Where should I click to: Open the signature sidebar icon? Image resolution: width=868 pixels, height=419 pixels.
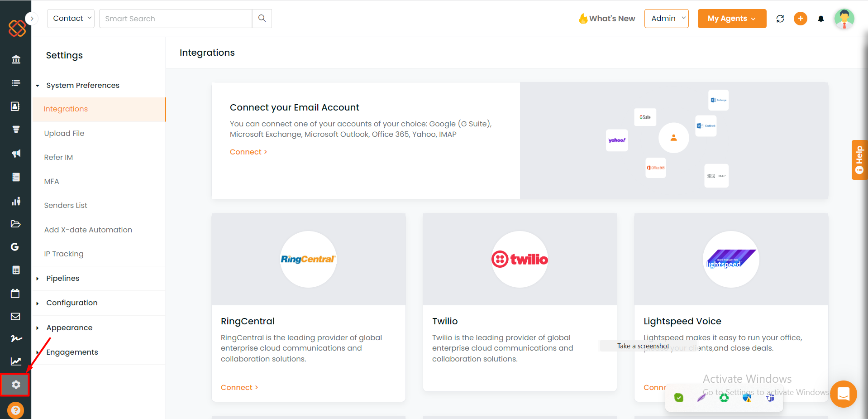pyautogui.click(x=16, y=338)
